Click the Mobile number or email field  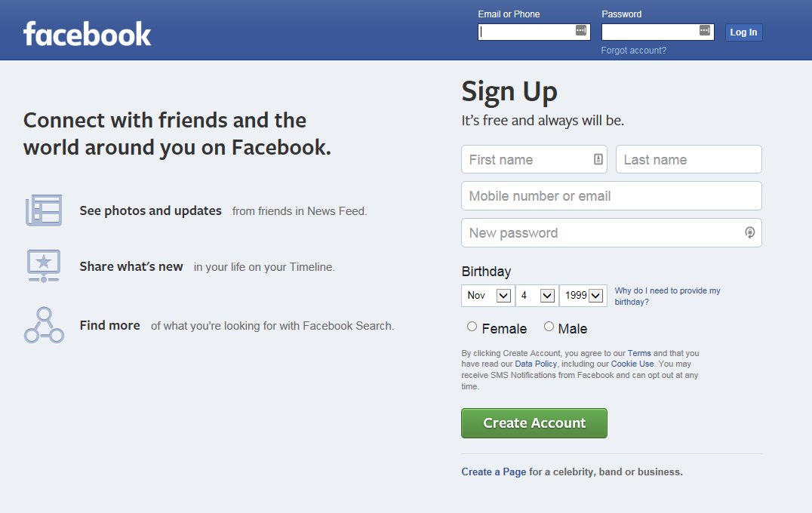(x=611, y=195)
